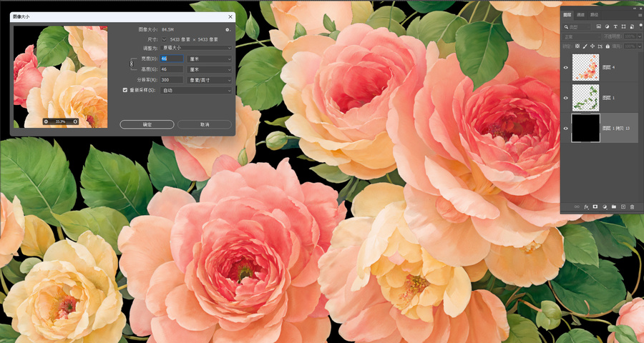The width and height of the screenshot is (644, 343).
Task: Add a layer mask
Action: coord(595,207)
